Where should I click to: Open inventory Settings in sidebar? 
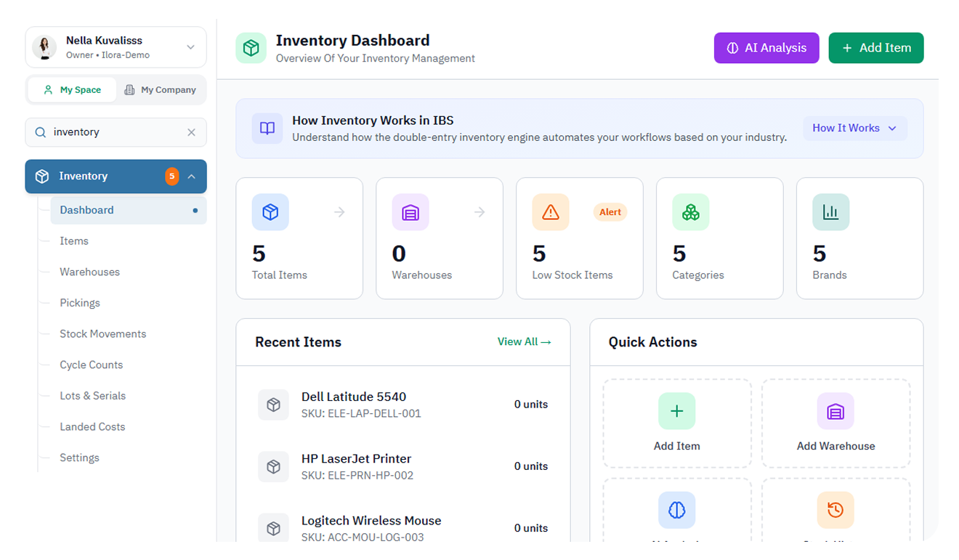(80, 458)
